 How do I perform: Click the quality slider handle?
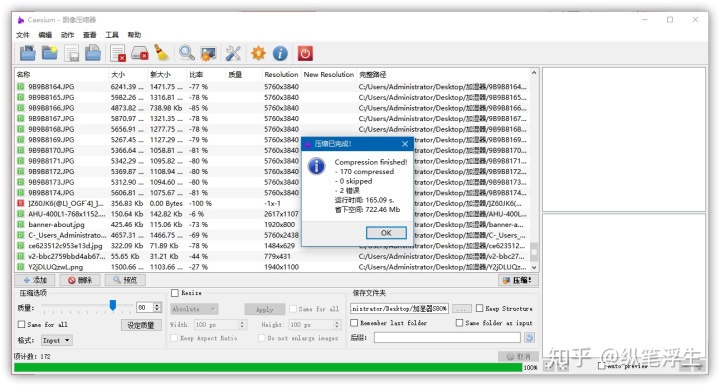(112, 306)
